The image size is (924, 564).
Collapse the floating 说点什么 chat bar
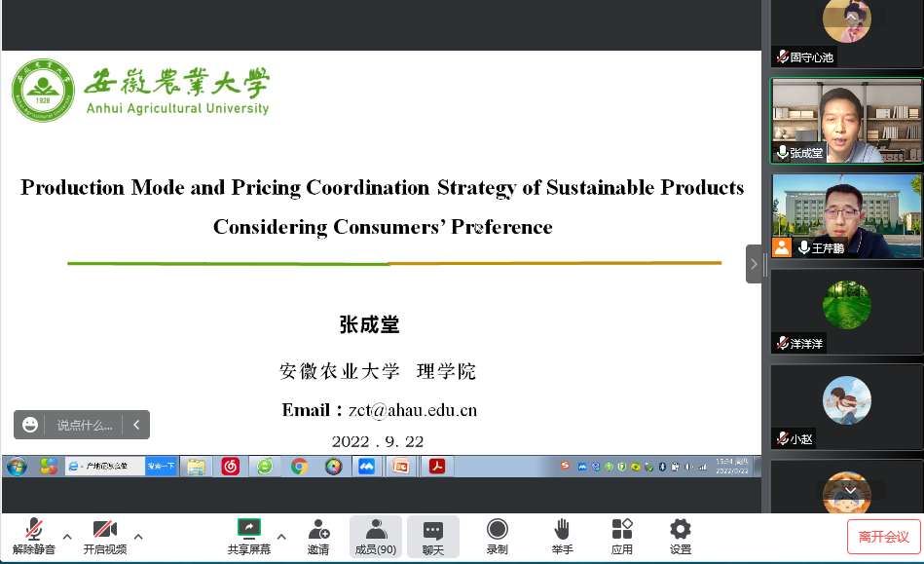point(136,425)
